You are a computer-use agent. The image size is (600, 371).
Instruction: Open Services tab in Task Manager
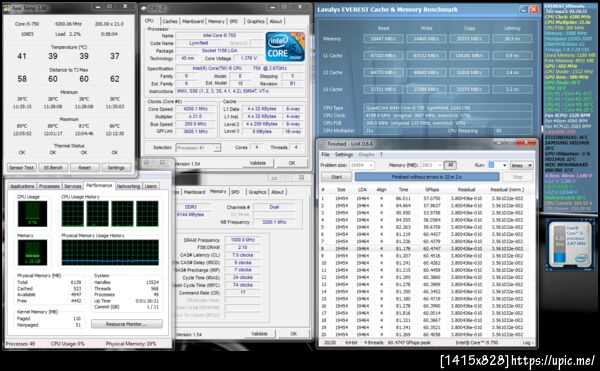[73, 186]
